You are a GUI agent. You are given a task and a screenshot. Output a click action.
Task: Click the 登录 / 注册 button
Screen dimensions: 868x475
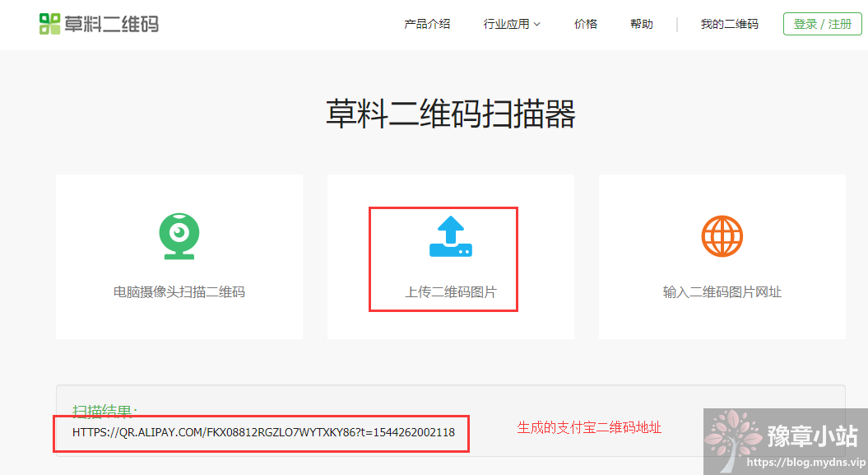tap(822, 24)
